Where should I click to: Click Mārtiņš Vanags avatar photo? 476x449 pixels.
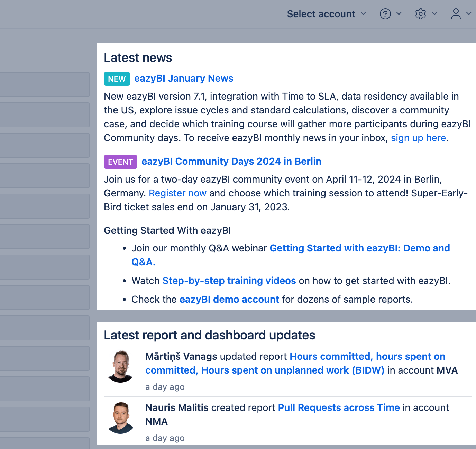pyautogui.click(x=121, y=366)
